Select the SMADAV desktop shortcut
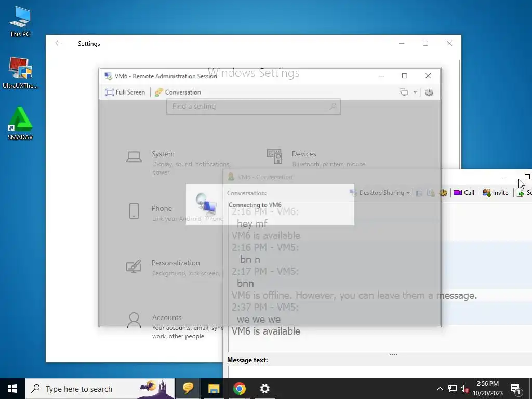The width and height of the screenshot is (532, 399). tap(20, 124)
